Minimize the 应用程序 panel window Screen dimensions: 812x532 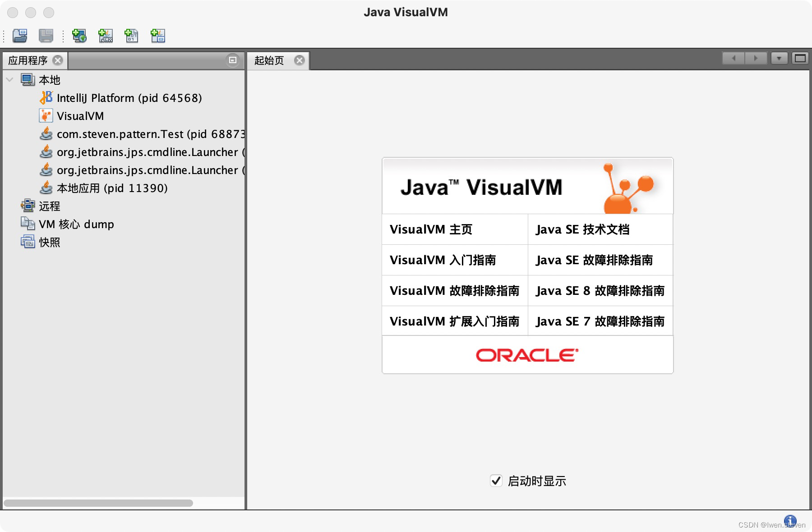pos(233,60)
